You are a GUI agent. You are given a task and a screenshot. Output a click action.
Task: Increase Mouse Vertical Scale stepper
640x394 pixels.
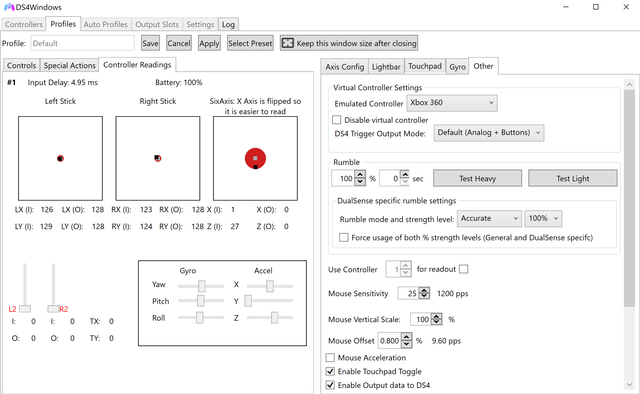click(437, 316)
